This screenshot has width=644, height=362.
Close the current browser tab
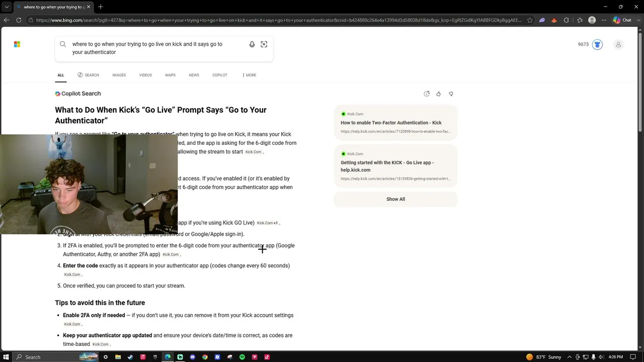point(88,7)
